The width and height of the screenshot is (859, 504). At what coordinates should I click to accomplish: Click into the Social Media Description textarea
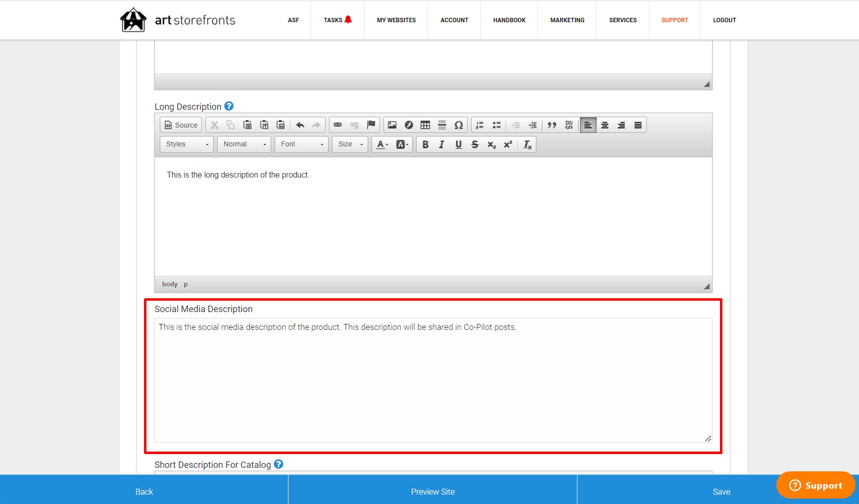point(433,380)
